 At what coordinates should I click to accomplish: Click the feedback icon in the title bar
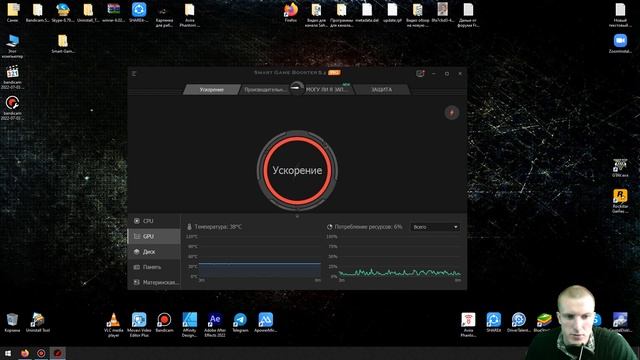point(420,73)
